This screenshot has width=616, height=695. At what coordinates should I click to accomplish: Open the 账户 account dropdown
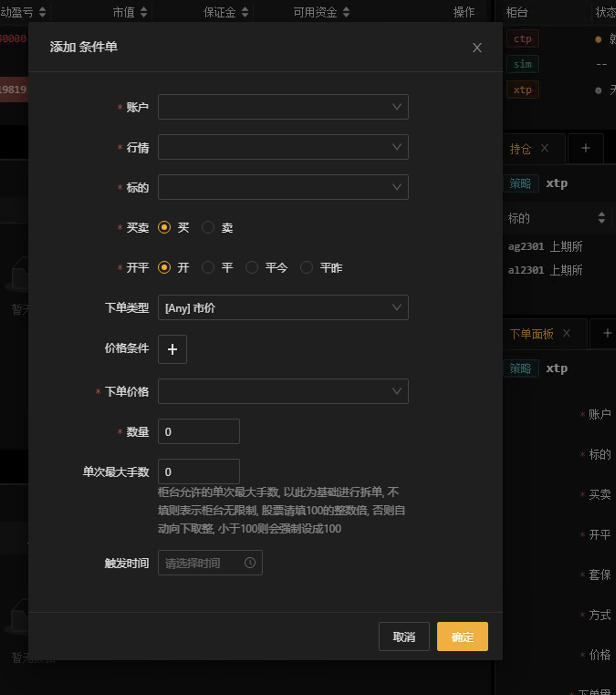click(283, 107)
